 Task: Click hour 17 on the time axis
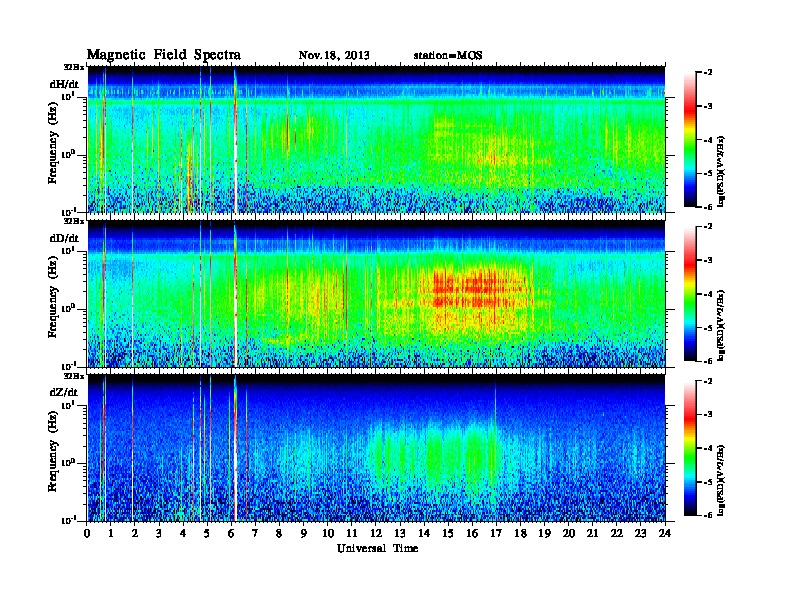pyautogui.click(x=496, y=534)
